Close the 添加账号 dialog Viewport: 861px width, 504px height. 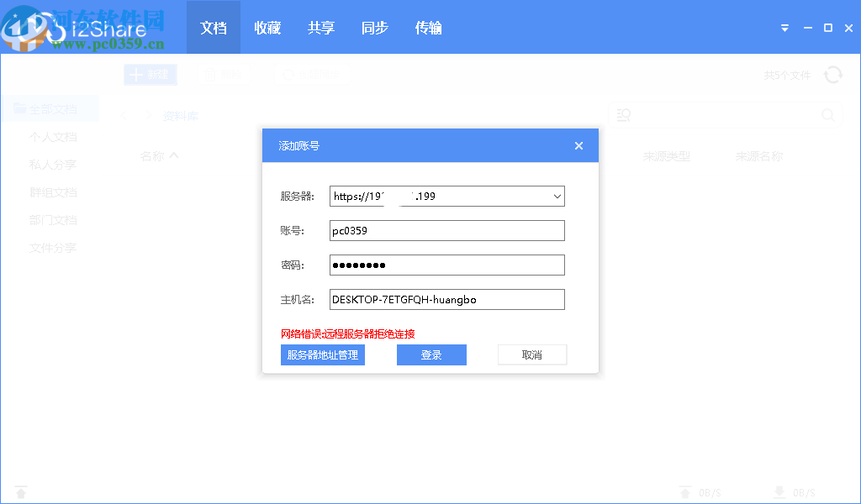tap(578, 145)
